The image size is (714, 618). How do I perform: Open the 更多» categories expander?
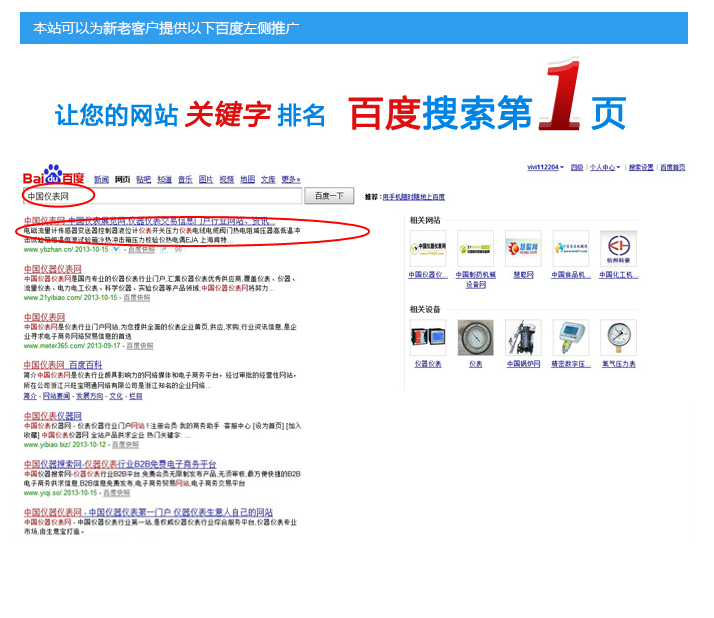(x=291, y=180)
